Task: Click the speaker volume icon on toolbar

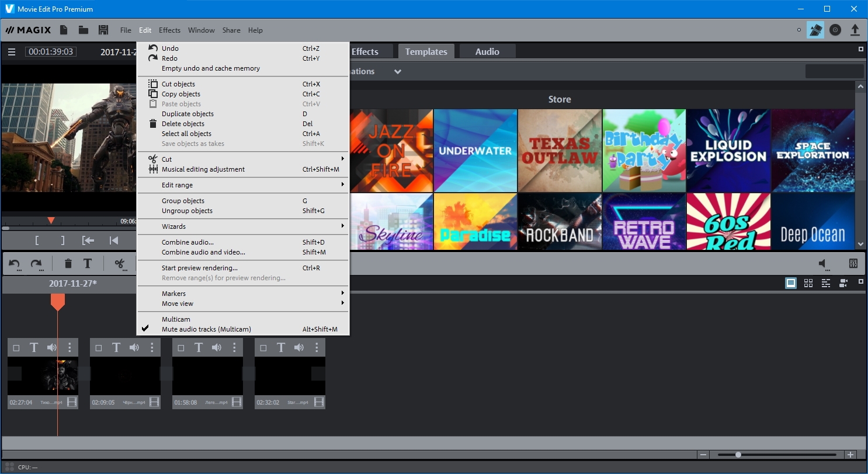Action: (824, 264)
